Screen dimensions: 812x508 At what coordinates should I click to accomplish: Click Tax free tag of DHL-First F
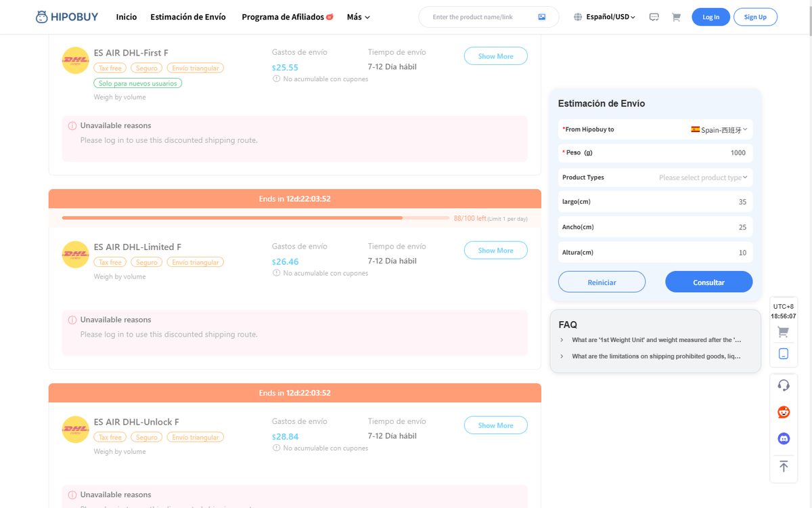(x=110, y=68)
